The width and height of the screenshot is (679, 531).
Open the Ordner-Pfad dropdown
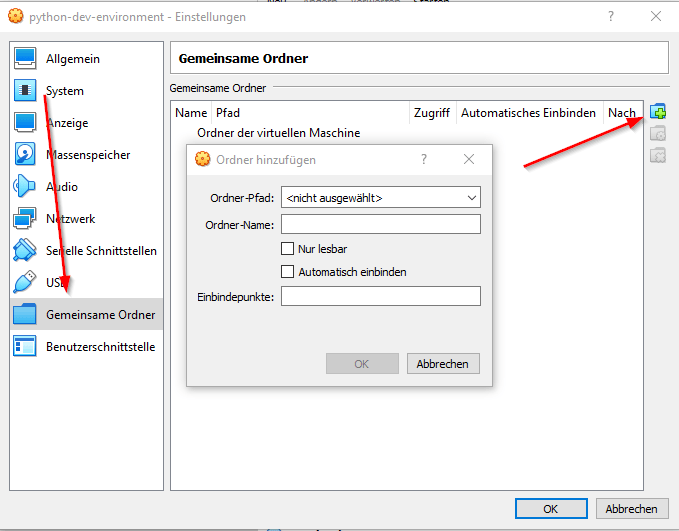381,198
